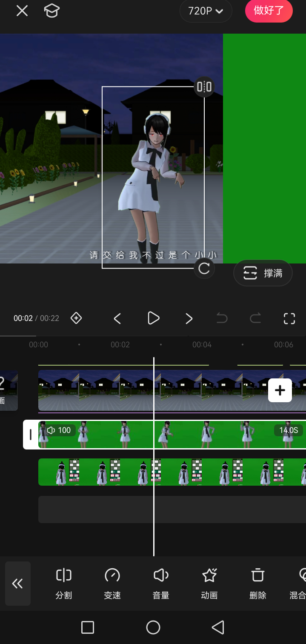
Task: Jump to the previous frame arrow
Action: click(x=117, y=318)
